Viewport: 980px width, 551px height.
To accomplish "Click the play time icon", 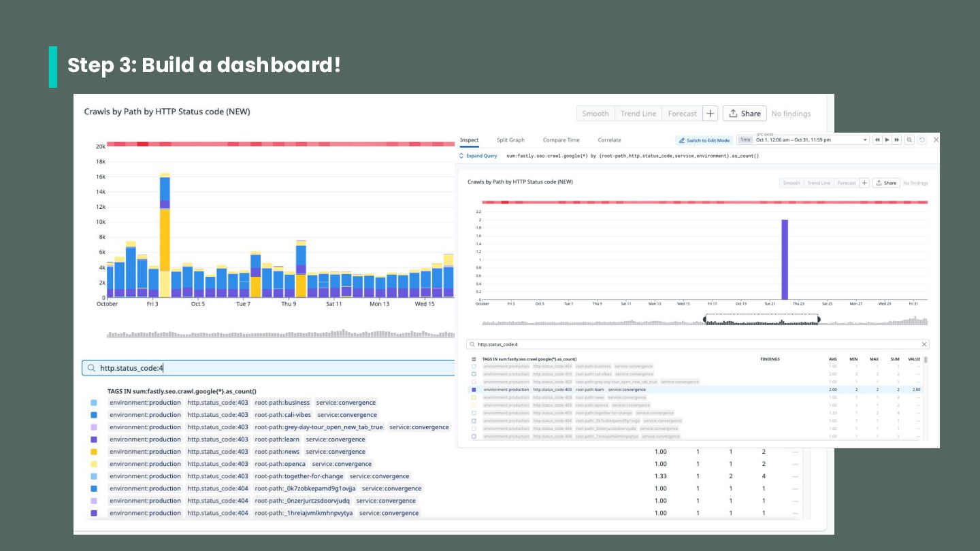I will pyautogui.click(x=887, y=140).
